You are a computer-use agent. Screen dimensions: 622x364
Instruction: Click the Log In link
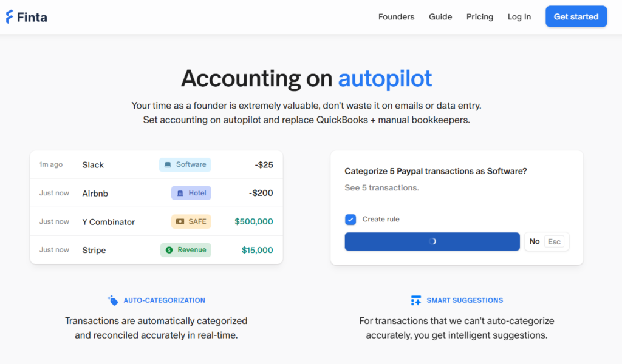[519, 17]
